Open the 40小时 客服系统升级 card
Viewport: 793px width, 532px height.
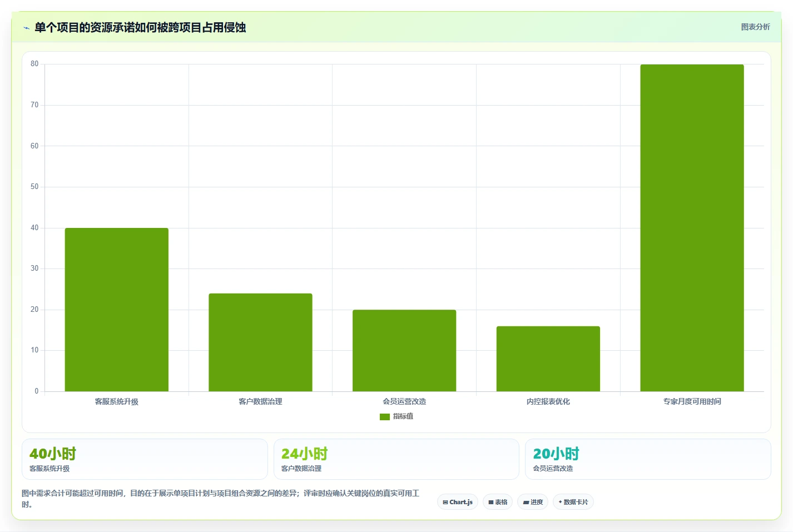coord(145,459)
